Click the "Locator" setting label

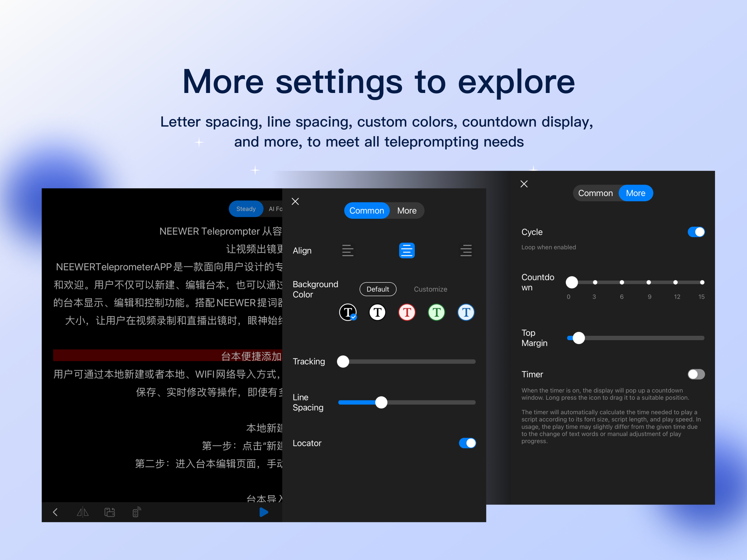(307, 443)
